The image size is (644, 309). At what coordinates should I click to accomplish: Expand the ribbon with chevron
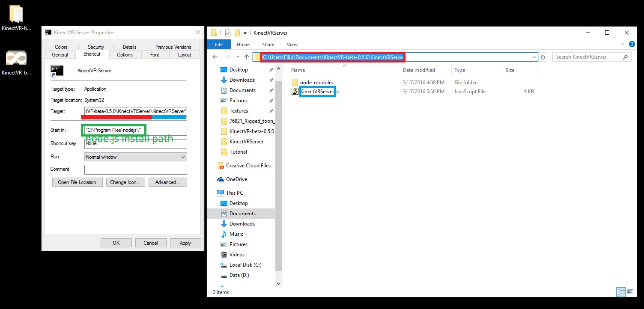(623, 44)
